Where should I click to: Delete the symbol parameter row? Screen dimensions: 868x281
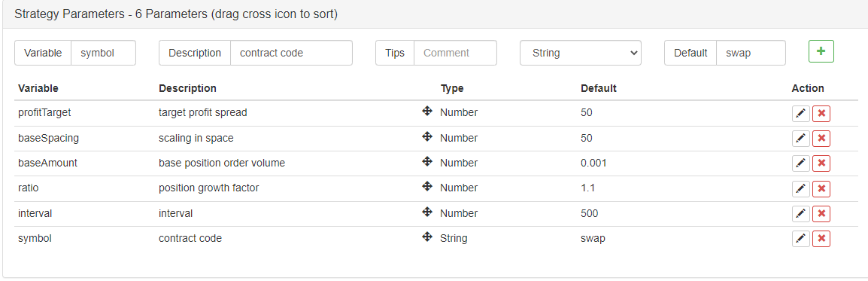[821, 239]
